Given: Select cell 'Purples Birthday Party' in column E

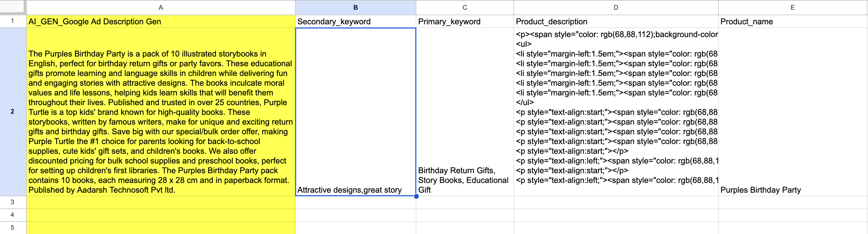Looking at the screenshot, I should (x=792, y=112).
